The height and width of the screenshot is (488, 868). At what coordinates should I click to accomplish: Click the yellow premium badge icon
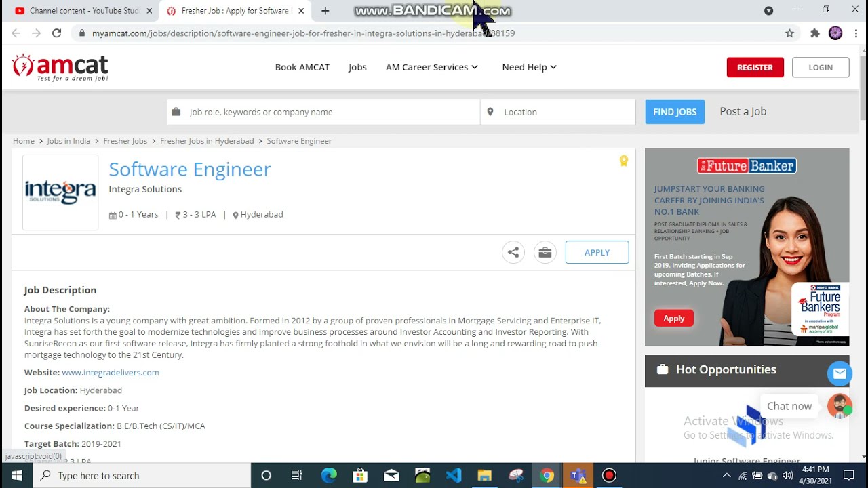623,161
